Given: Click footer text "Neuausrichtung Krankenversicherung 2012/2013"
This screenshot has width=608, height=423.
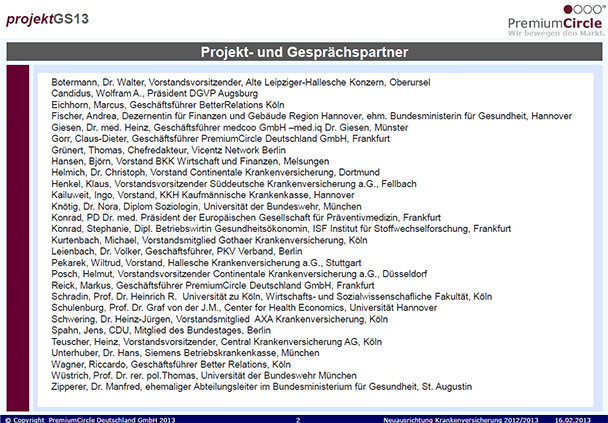Looking at the screenshot, I should click(461, 420).
